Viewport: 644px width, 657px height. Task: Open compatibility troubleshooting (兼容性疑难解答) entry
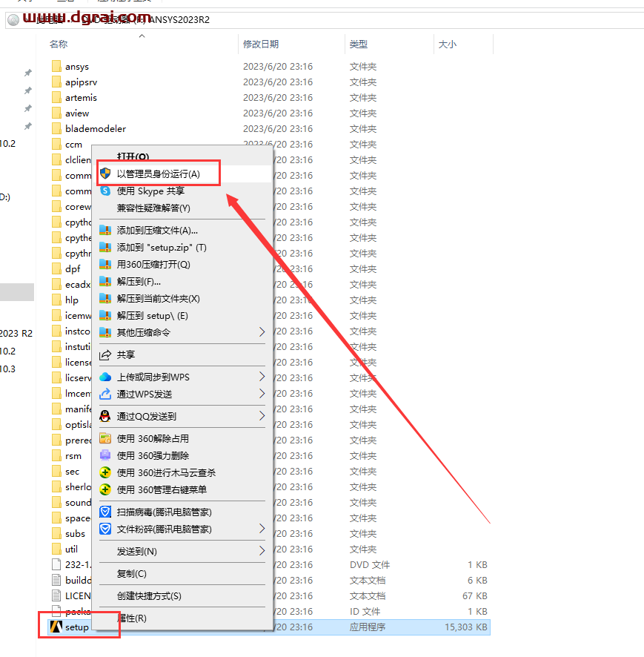(x=153, y=208)
